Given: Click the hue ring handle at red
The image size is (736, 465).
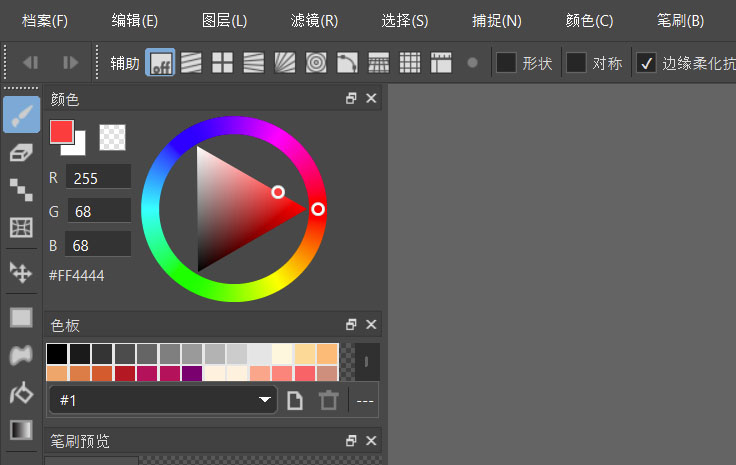Looking at the screenshot, I should point(318,209).
